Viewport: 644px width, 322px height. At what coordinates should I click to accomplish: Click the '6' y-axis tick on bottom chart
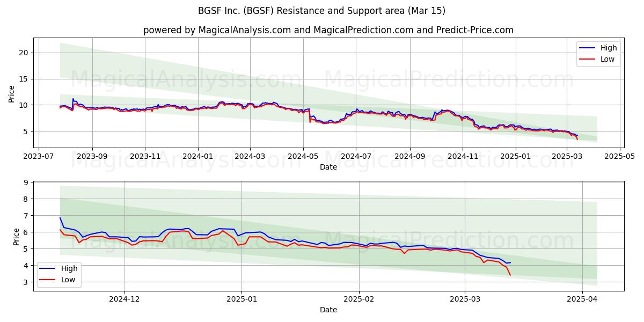pos(25,232)
